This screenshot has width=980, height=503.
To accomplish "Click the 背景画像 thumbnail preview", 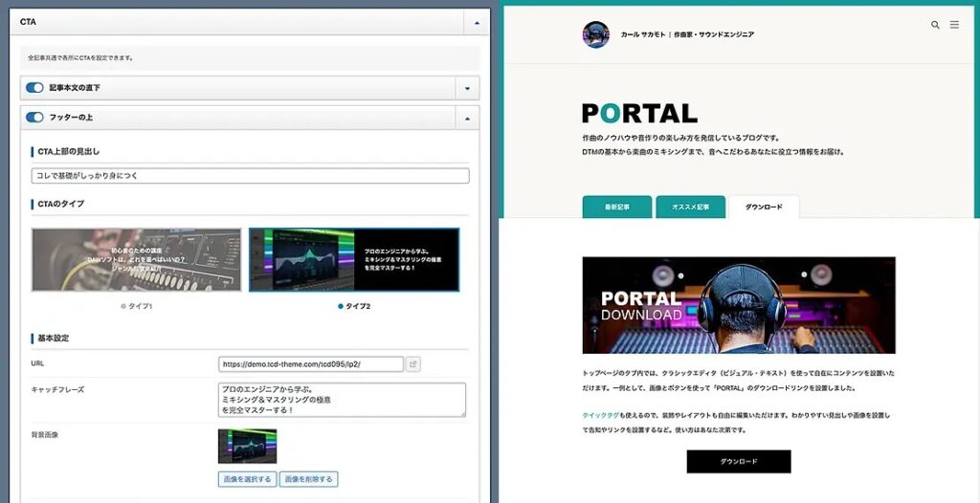I will [248, 447].
